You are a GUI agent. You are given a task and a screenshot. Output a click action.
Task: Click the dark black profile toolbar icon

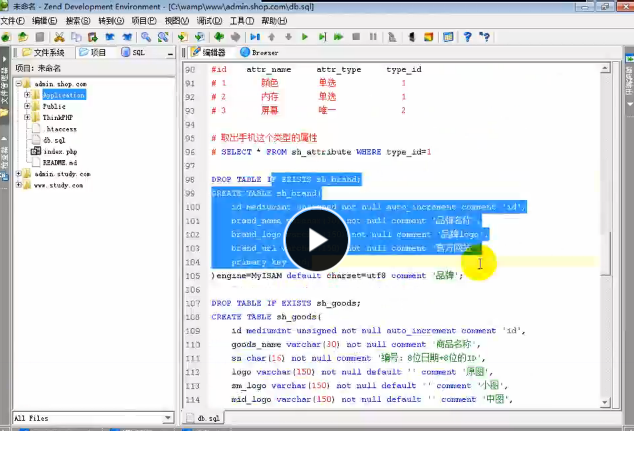click(412, 37)
